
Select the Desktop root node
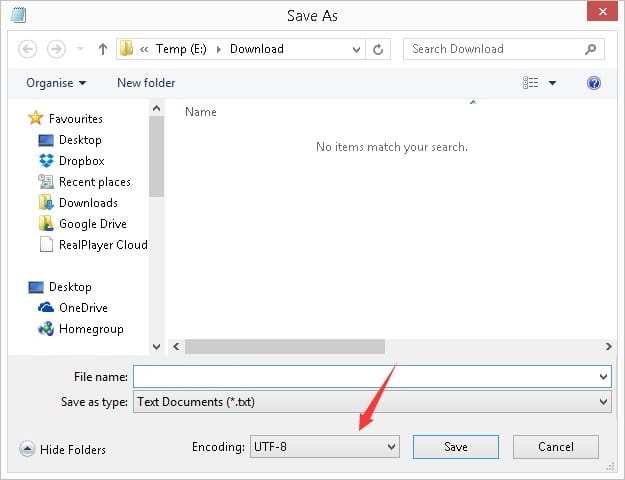(x=70, y=287)
